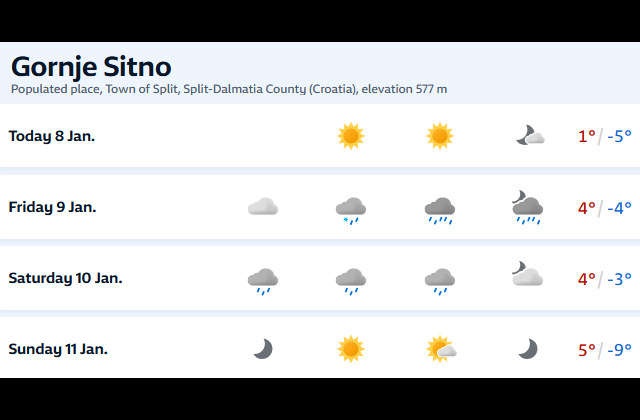Click Sunday's sun icon
Viewport: 640px width, 420px height.
350,348
